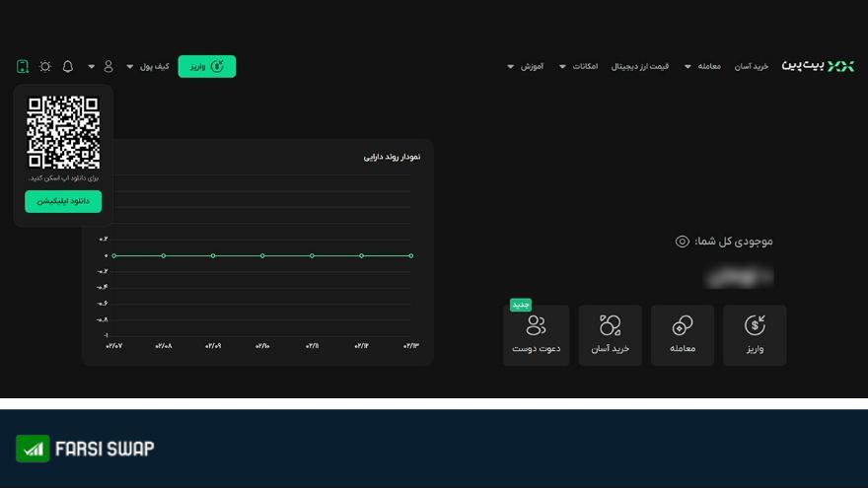Click the Bitpin logo in the header

point(818,66)
